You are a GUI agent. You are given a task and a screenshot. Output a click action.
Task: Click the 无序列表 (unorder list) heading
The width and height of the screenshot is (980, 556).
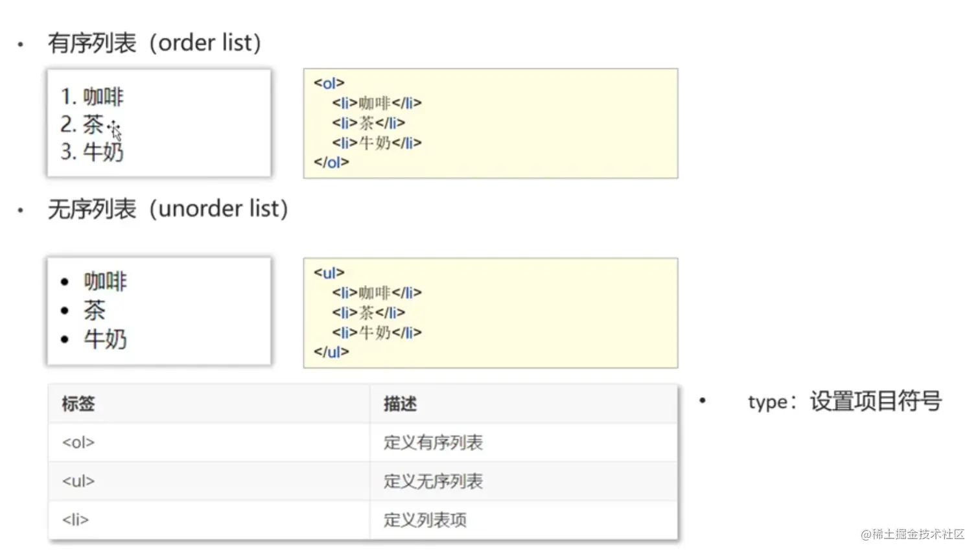click(167, 209)
